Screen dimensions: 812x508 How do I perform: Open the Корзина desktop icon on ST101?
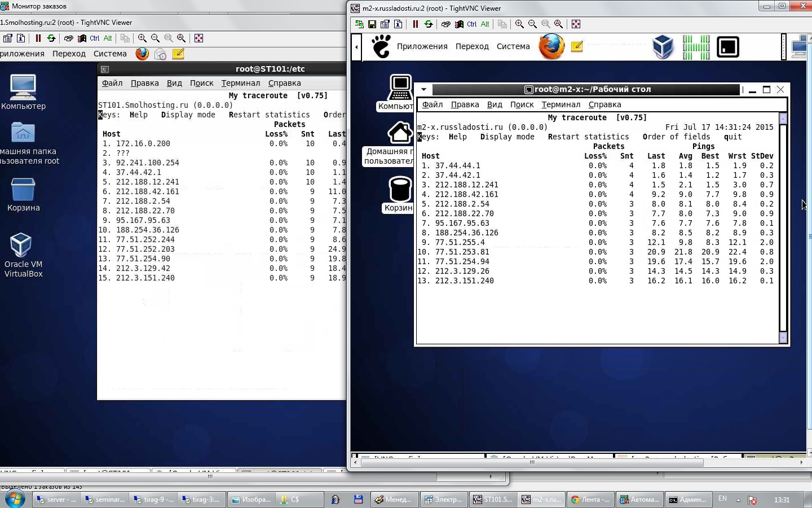[23, 195]
